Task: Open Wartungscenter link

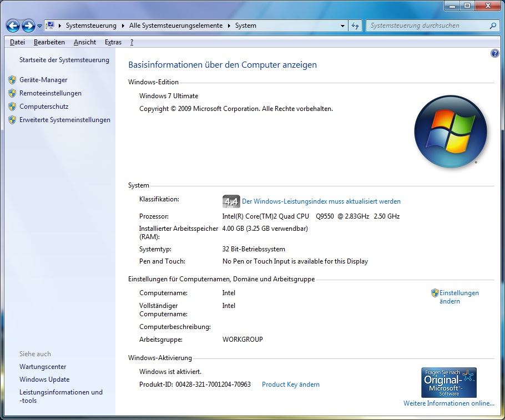Action: point(43,367)
